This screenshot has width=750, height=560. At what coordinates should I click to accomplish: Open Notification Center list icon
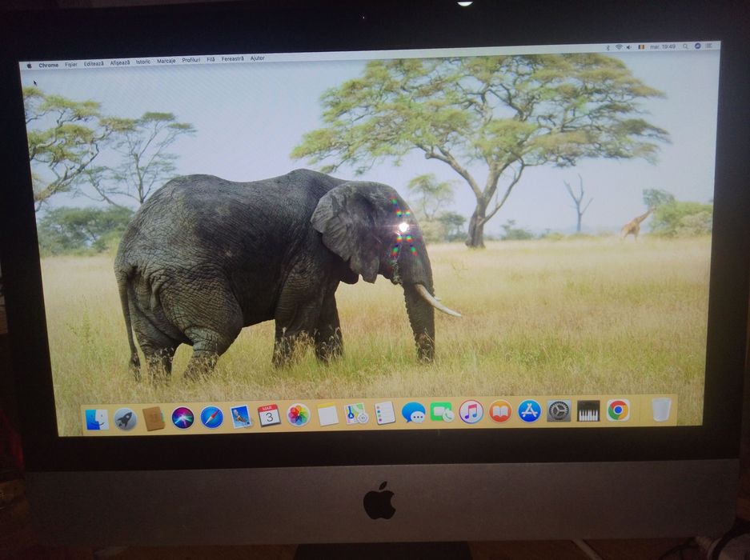tap(709, 46)
